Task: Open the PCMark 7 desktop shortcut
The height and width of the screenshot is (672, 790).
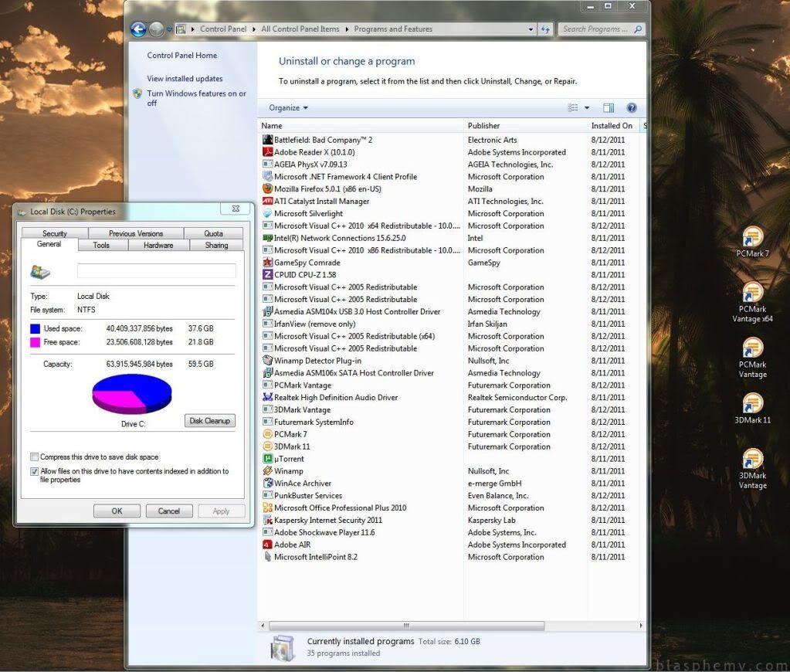Action: [x=753, y=242]
